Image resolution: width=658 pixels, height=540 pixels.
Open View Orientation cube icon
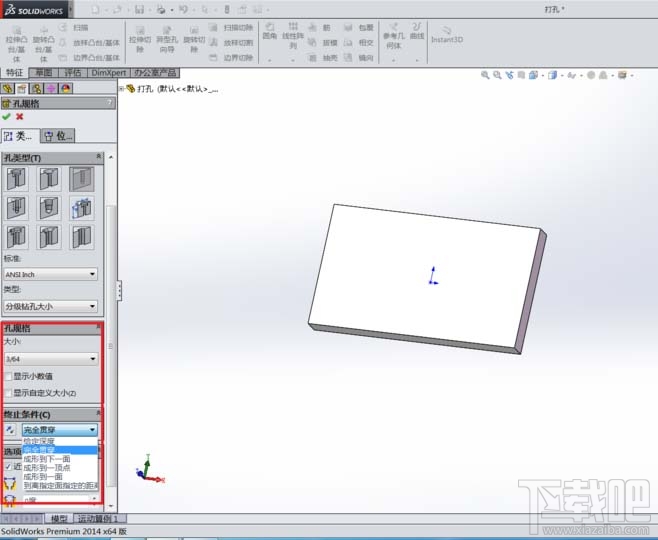point(533,75)
